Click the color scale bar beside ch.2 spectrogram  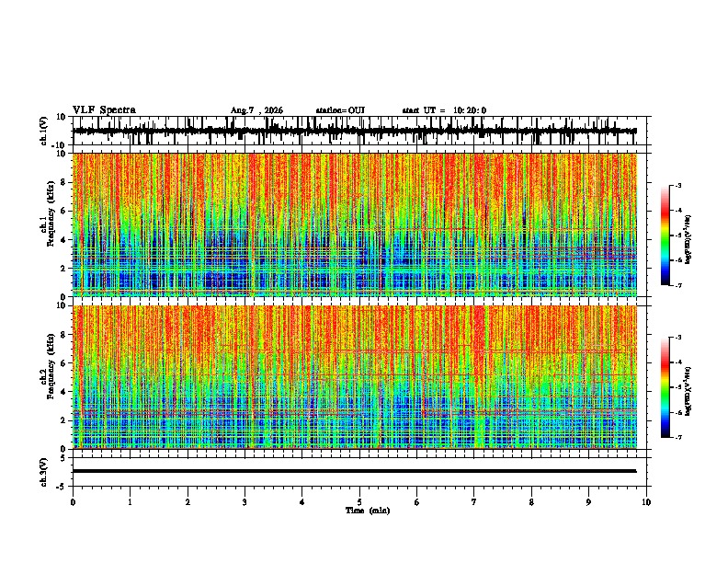pyautogui.click(x=665, y=387)
